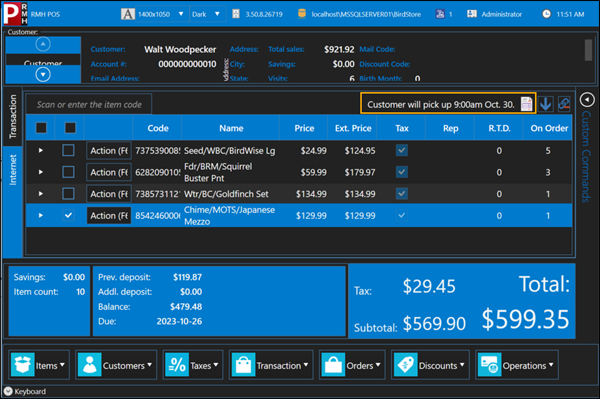Click customer panel down arrow
600x399 pixels.
(43, 74)
